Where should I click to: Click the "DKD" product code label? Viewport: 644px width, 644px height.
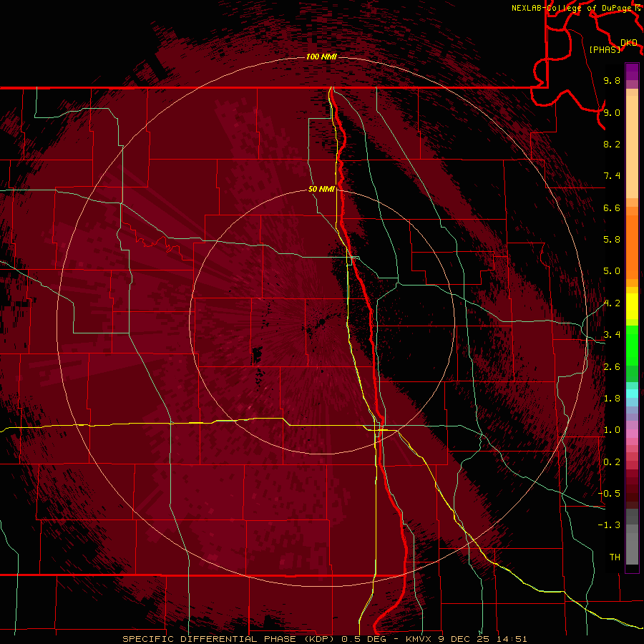click(x=629, y=43)
